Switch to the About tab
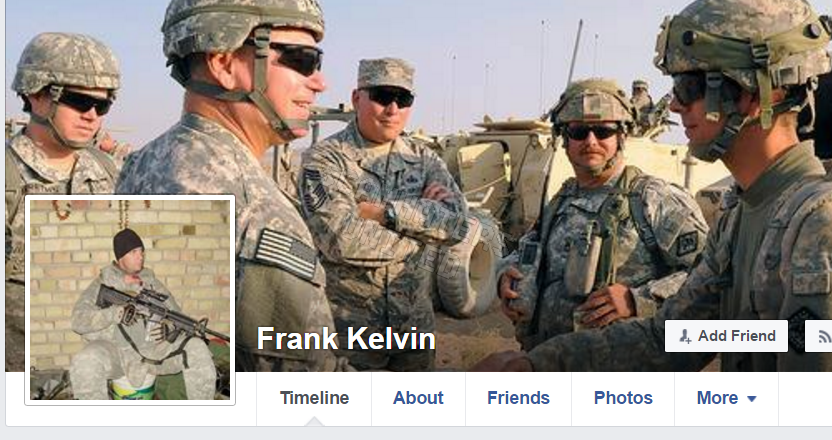 coord(418,398)
